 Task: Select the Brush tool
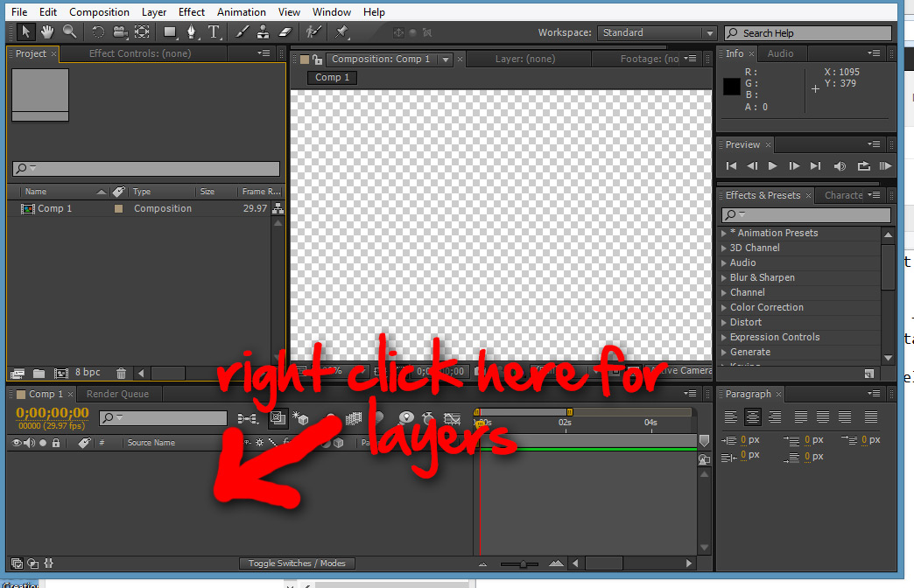242,32
